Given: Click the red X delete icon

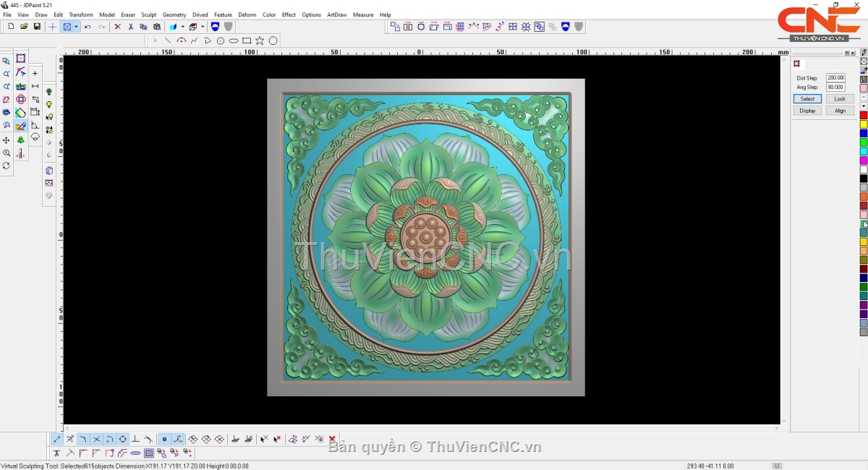Looking at the screenshot, I should pyautogui.click(x=117, y=27).
